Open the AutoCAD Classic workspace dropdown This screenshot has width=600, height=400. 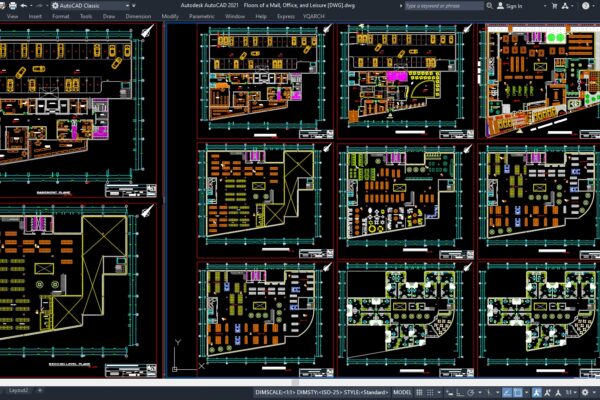click(91, 6)
